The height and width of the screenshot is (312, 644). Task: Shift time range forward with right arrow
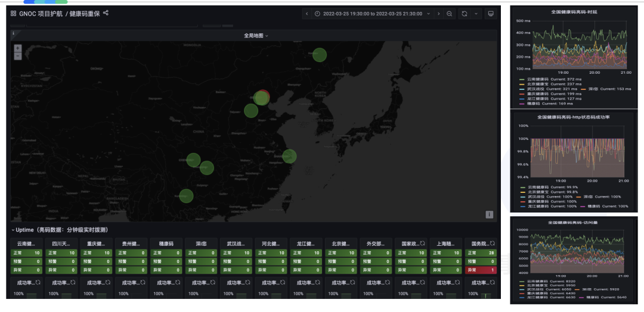(x=439, y=14)
